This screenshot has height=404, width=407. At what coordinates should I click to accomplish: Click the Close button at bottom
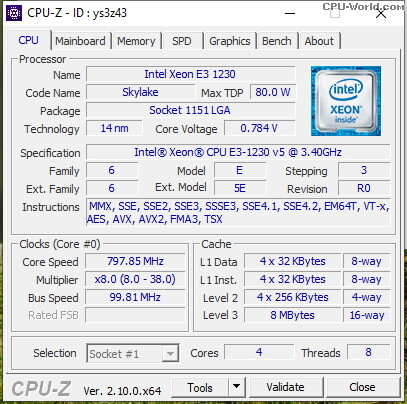(x=362, y=387)
